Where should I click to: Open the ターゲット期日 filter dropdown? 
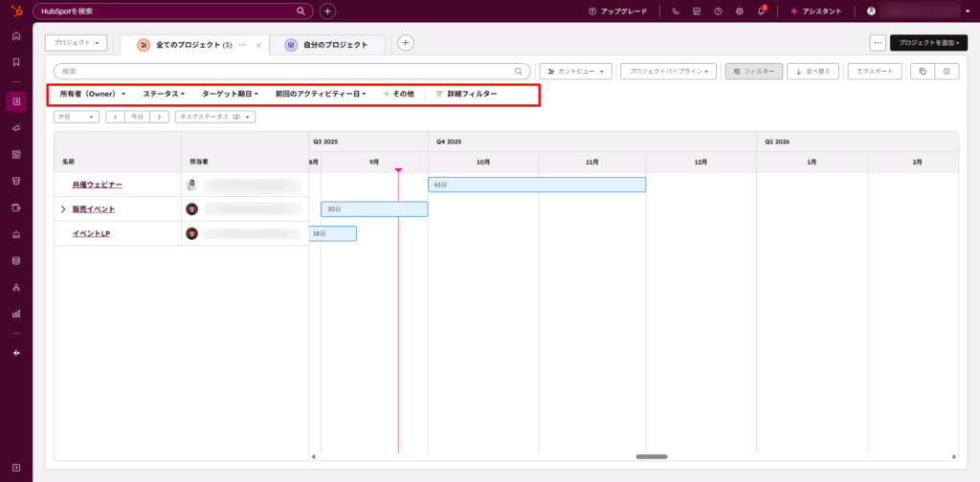[230, 94]
